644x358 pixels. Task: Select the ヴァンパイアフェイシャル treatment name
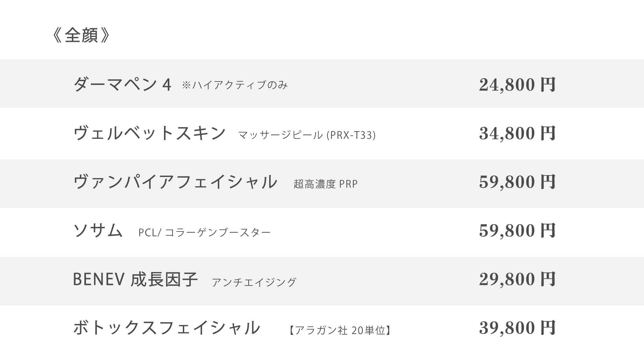coord(175,182)
